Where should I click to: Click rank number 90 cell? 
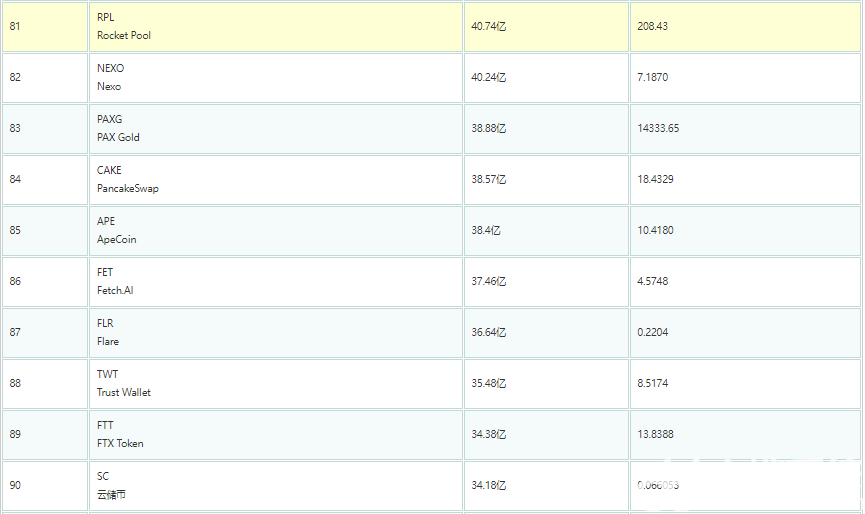pyautogui.click(x=15, y=485)
